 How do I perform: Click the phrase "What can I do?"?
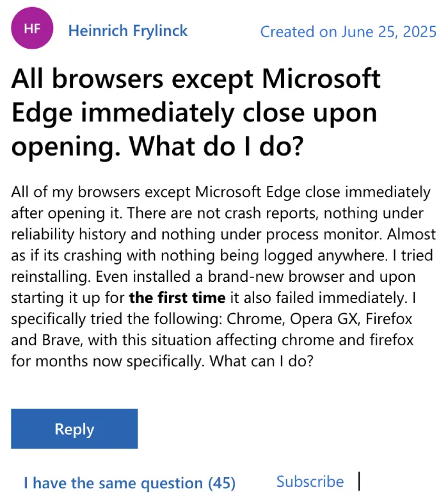(261, 361)
